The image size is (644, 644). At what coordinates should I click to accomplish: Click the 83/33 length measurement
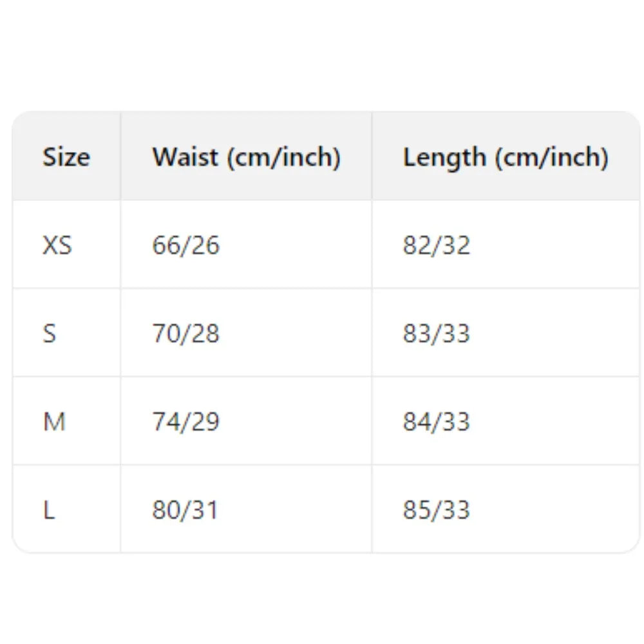tap(437, 334)
